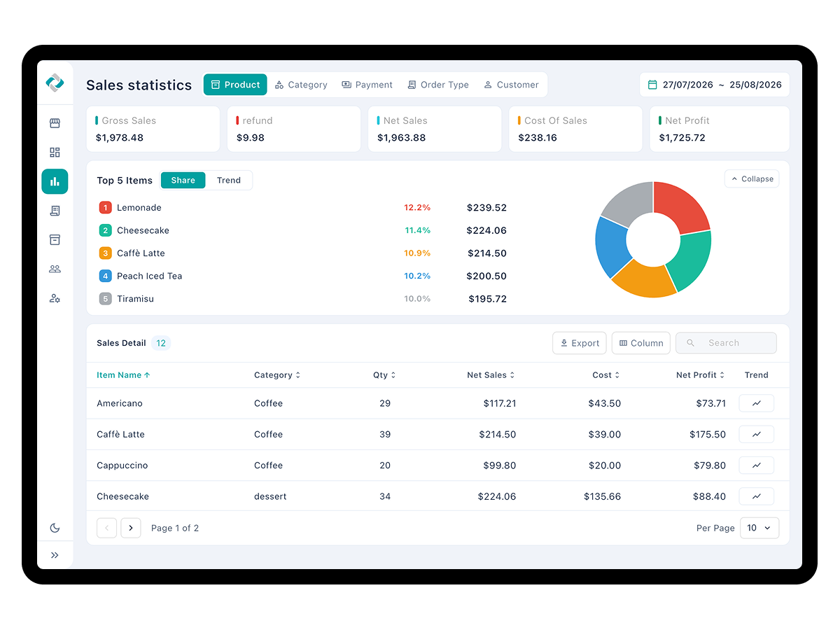Open the Column settings button
This screenshot has height=630, width=840.
[x=641, y=343]
